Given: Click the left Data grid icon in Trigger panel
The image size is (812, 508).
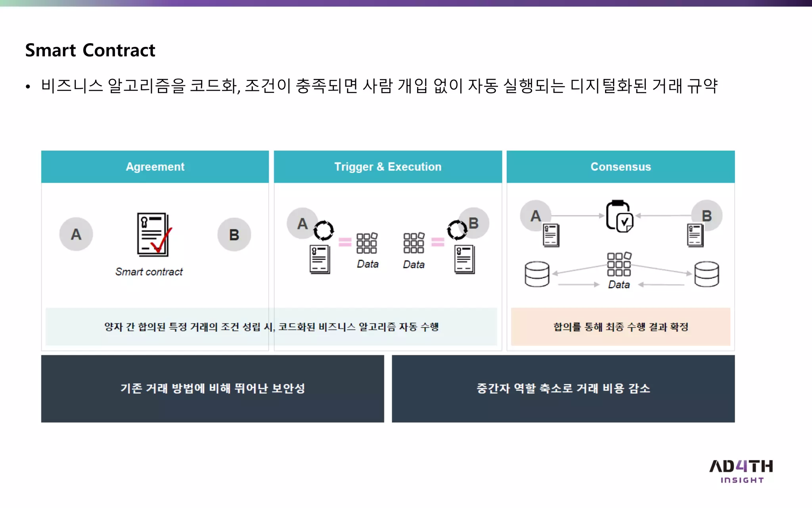Looking at the screenshot, I should coord(367,243).
